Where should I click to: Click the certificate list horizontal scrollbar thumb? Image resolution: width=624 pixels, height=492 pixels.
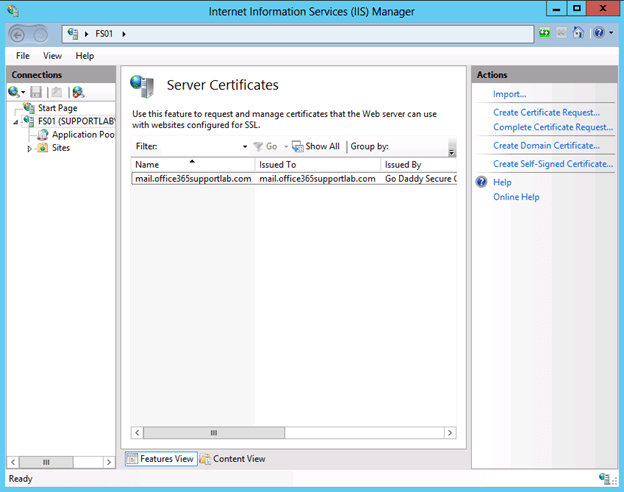pyautogui.click(x=214, y=433)
